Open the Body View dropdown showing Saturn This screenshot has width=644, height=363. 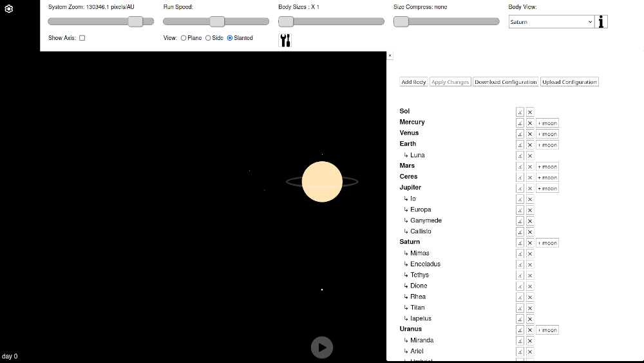pyautogui.click(x=551, y=22)
